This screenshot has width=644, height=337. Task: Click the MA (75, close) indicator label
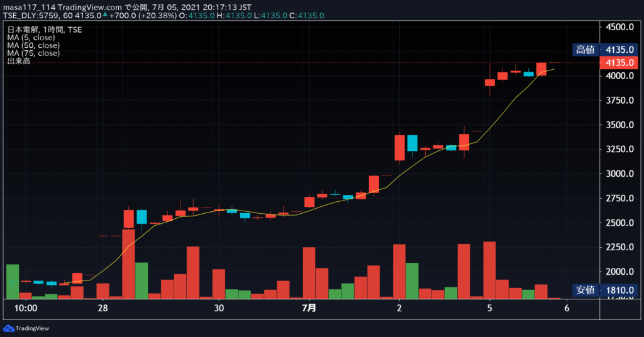click(33, 53)
